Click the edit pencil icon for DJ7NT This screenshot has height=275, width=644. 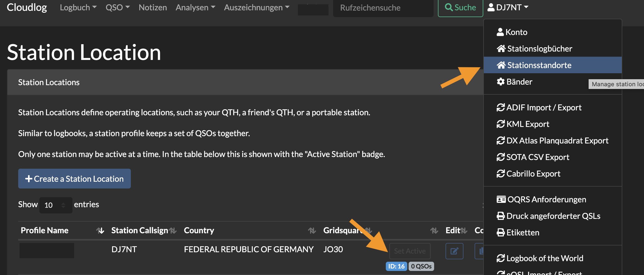pyautogui.click(x=454, y=251)
